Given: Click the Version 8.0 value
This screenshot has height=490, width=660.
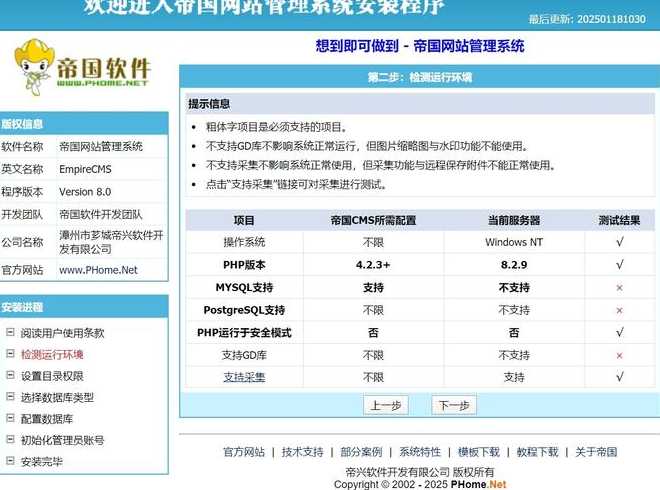Looking at the screenshot, I should tap(85, 192).
